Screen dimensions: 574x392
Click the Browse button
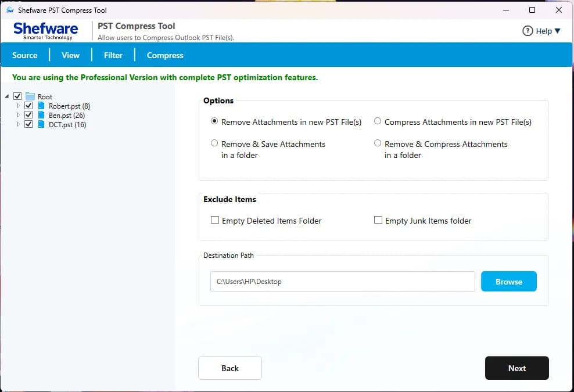coord(509,282)
